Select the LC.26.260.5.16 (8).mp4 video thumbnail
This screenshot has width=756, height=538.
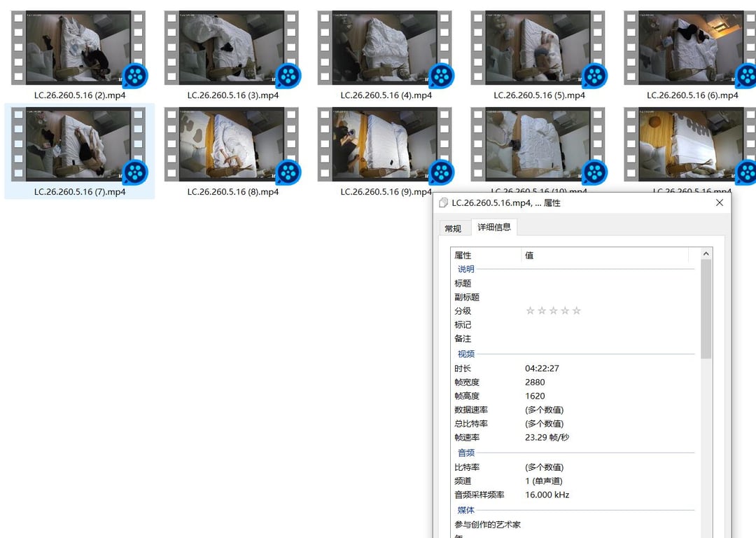pos(232,144)
